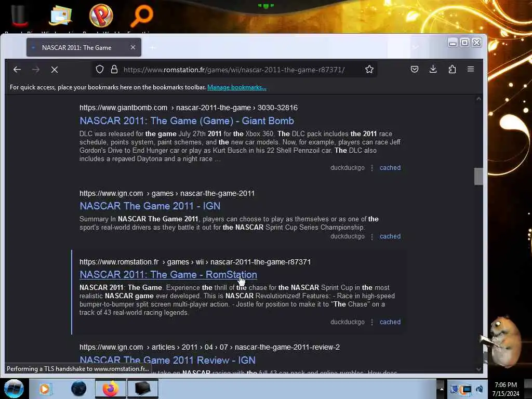Open the tracking protection shield icon
Image resolution: width=532 pixels, height=399 pixels.
click(x=99, y=69)
